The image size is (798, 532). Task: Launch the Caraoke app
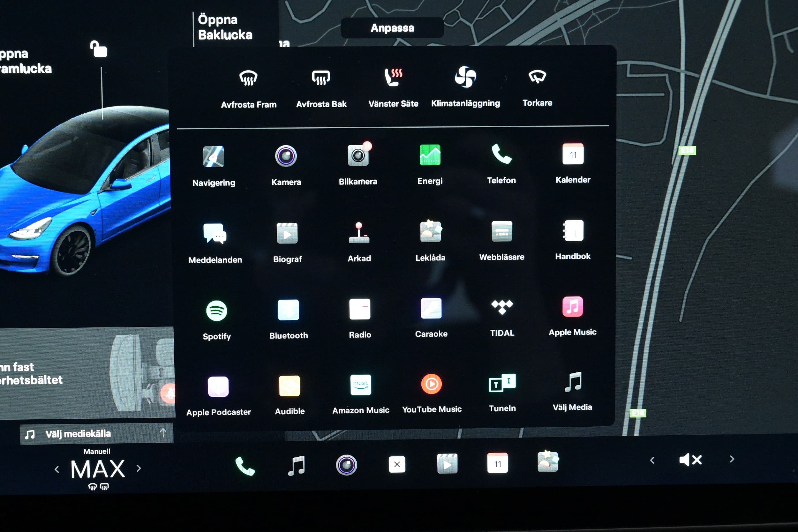click(431, 318)
